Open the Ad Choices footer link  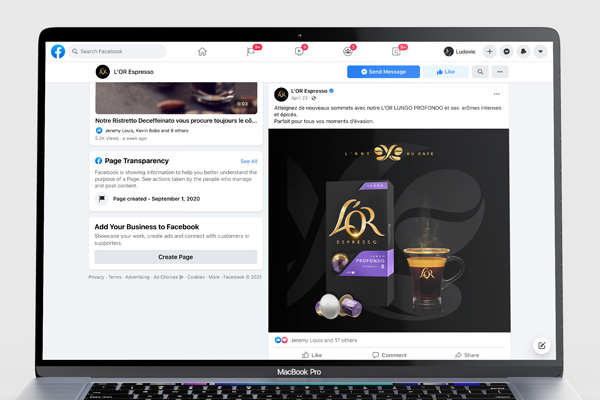pyautogui.click(x=168, y=277)
